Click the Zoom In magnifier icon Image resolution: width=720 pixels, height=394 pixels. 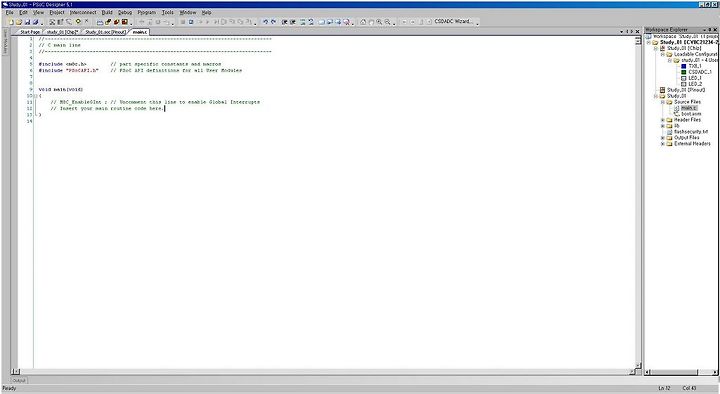pyautogui.click(x=379, y=22)
